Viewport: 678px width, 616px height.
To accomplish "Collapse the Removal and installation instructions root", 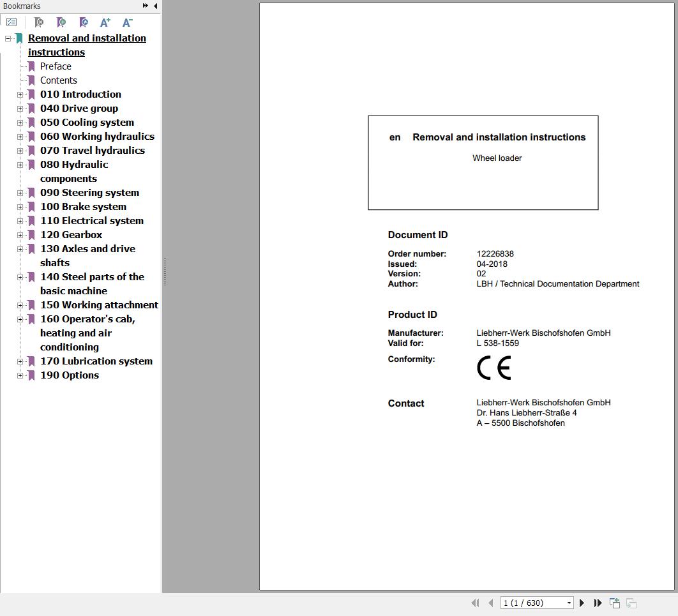I will pyautogui.click(x=8, y=38).
